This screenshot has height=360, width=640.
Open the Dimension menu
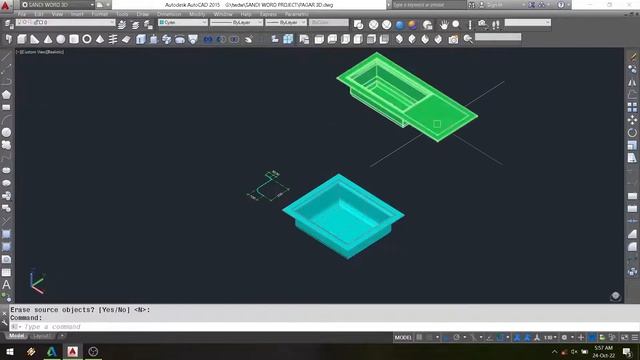pos(169,14)
